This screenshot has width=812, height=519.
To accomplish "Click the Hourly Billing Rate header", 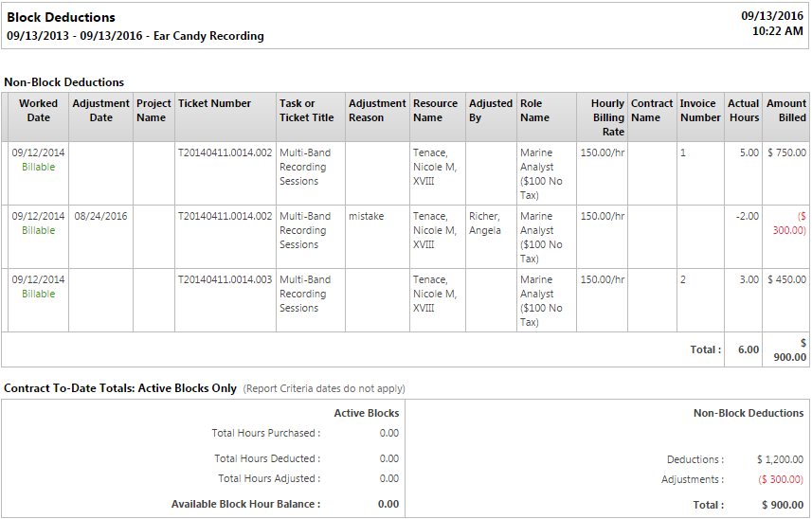I will (607, 117).
